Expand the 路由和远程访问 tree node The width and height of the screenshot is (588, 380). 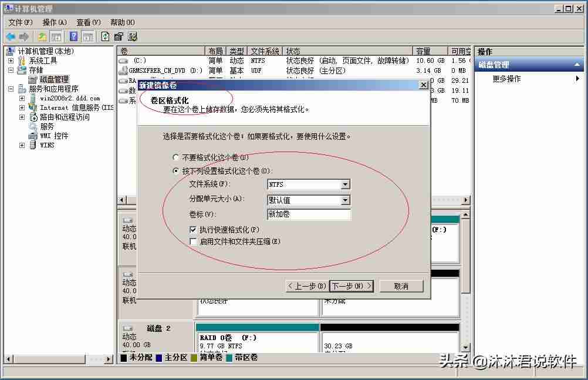point(22,117)
